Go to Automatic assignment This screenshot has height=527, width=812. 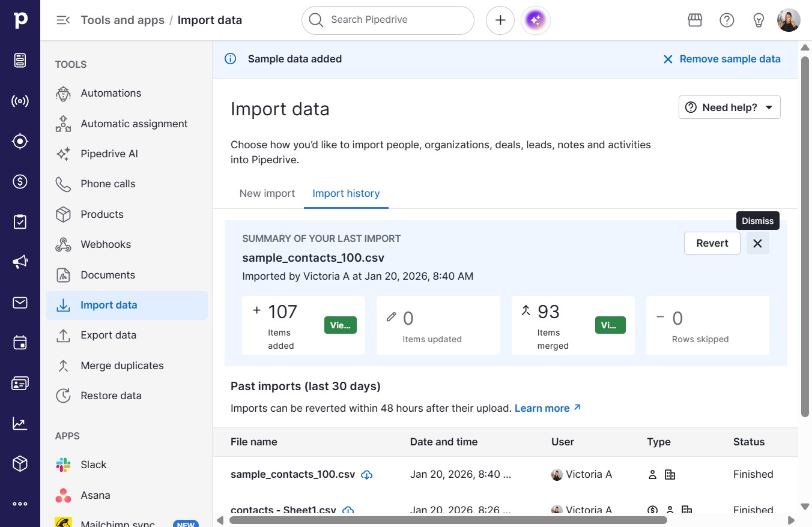(x=127, y=124)
